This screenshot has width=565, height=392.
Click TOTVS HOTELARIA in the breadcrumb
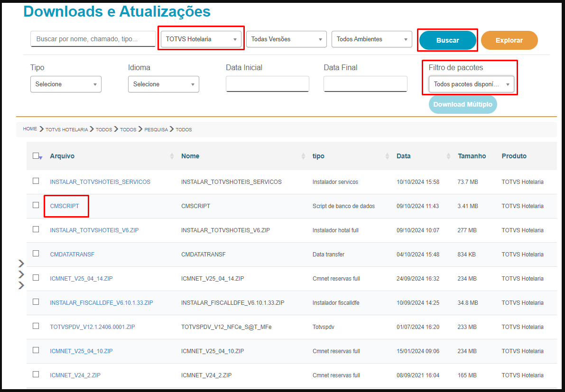[x=67, y=129]
